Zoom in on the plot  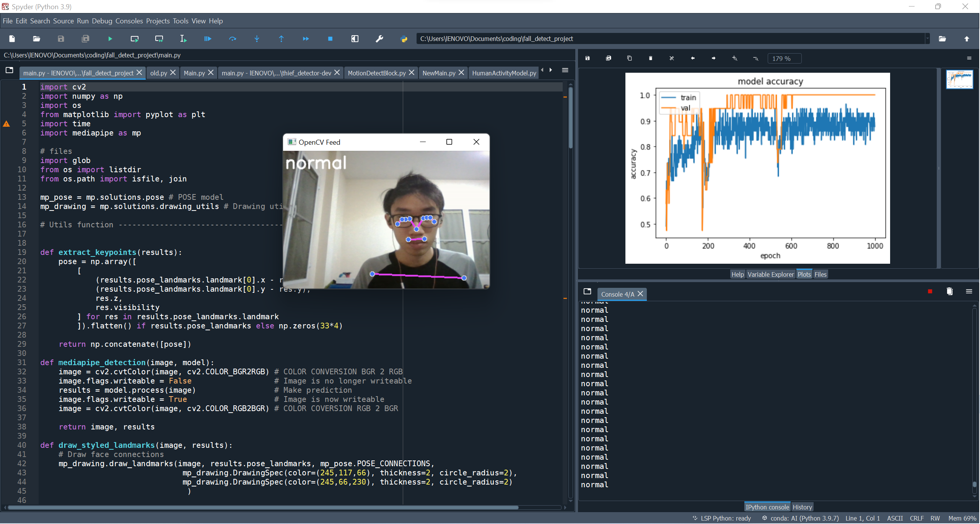734,58
